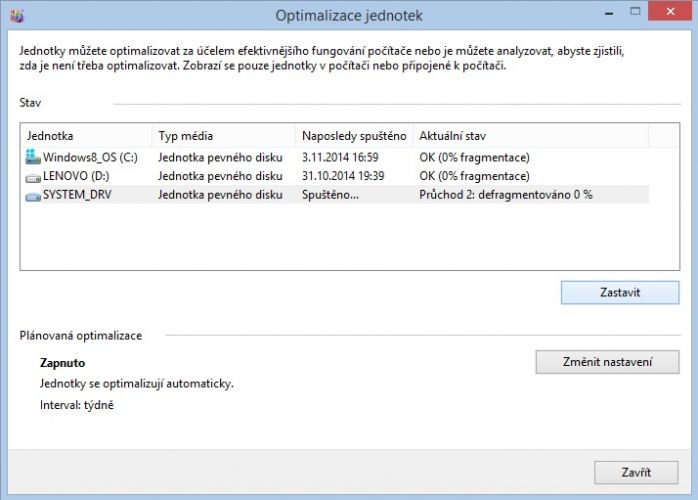The image size is (698, 500).
Task: Maximize the Optimalizace jednotek window
Action: (635, 12)
